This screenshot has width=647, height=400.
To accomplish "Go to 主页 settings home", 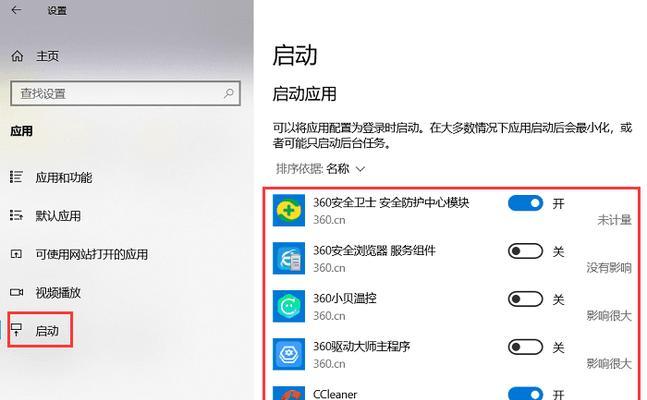I will tap(47, 56).
